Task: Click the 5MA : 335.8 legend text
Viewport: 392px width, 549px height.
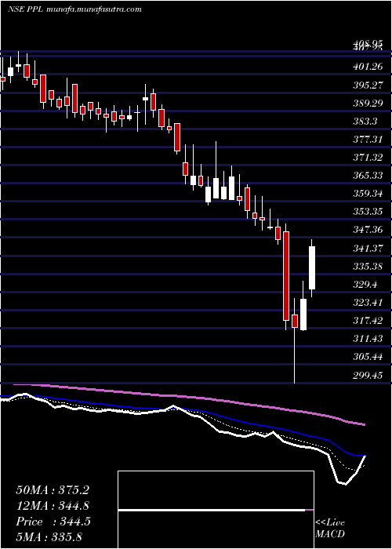Action: point(49,536)
